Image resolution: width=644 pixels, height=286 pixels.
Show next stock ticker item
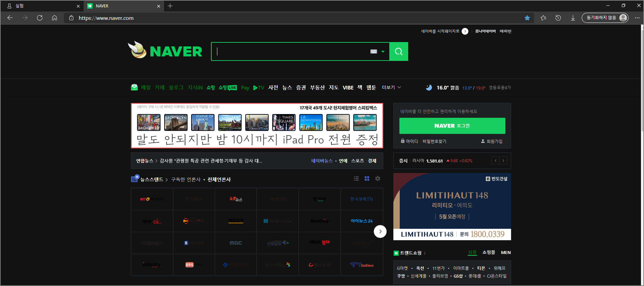click(503, 161)
